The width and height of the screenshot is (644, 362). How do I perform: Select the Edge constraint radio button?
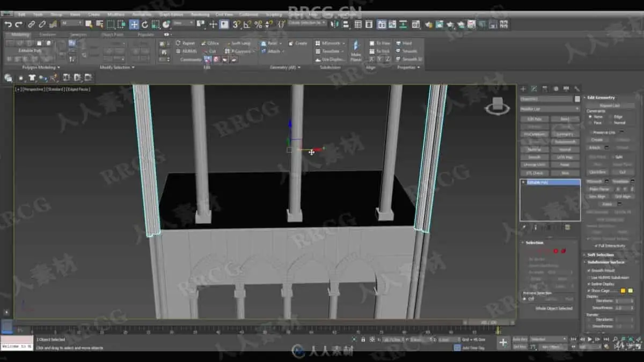(x=610, y=116)
